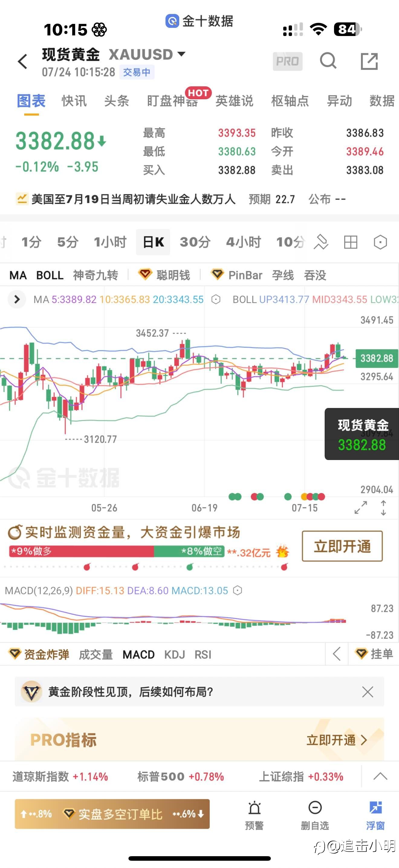Tap the 现货黄金 floating price widget
This screenshot has height=868, width=399.
click(x=362, y=434)
